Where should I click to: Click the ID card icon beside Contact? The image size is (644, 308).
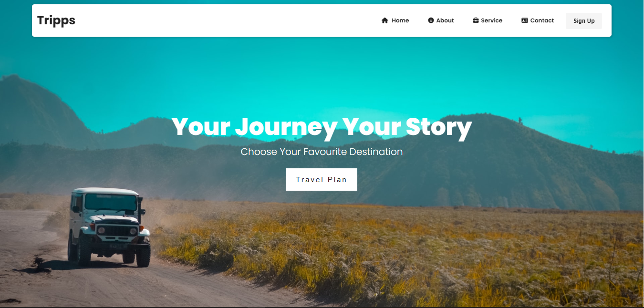click(525, 21)
